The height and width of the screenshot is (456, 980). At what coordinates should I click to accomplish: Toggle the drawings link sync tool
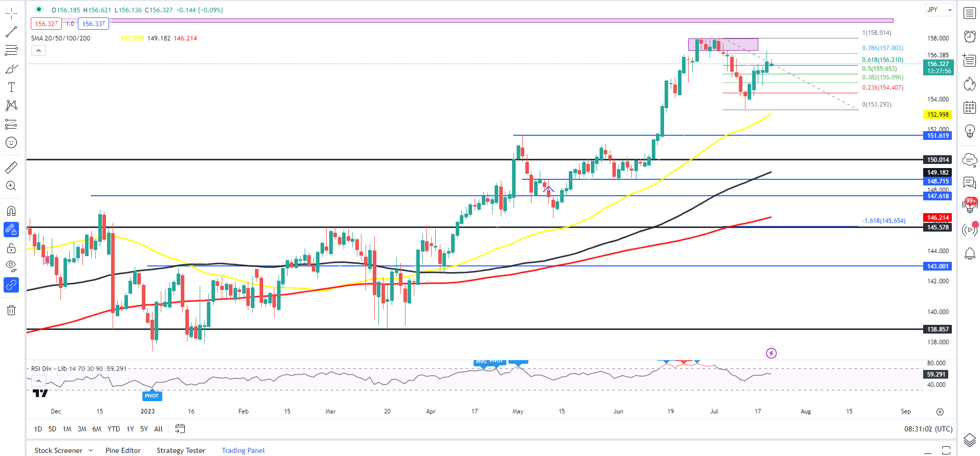click(x=11, y=285)
